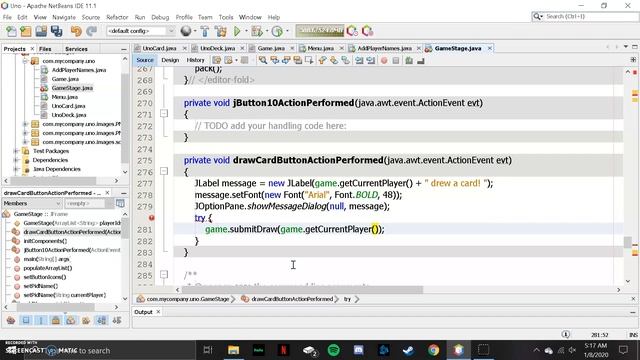This screenshot has width=640, height=360.
Task: Click in the Search (Ctrl+I) field
Action: [x=591, y=16]
